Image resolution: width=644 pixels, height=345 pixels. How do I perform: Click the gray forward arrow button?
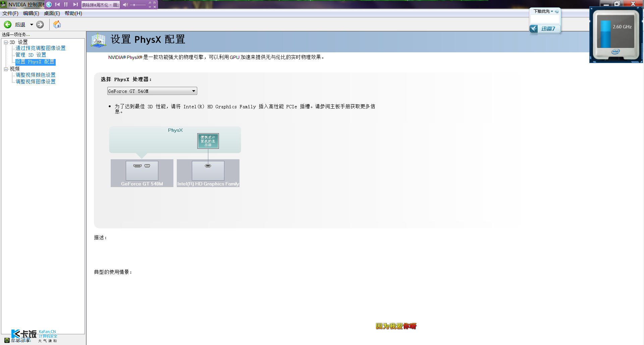click(40, 24)
